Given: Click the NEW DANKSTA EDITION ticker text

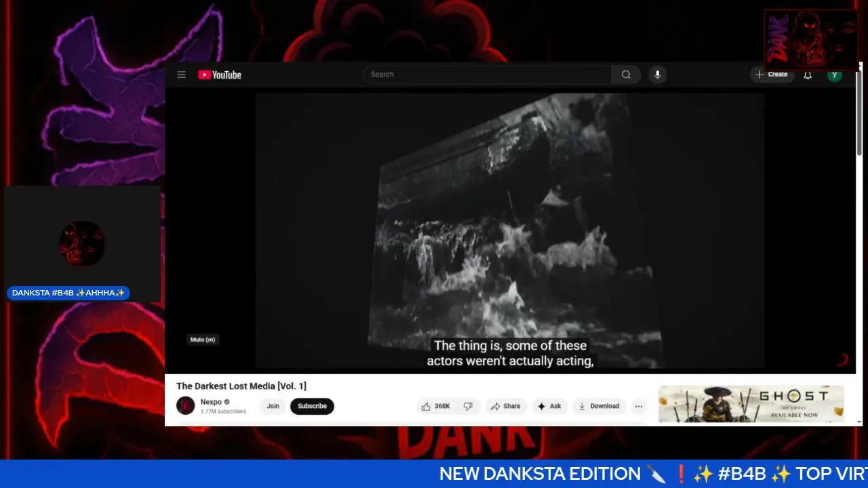Looking at the screenshot, I should (540, 474).
